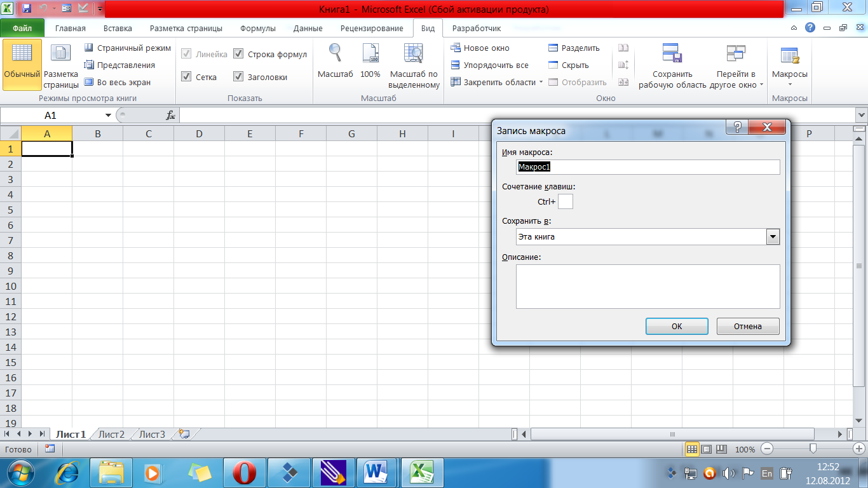Image resolution: width=868 pixels, height=488 pixels.
Task: Click Отмена in the macro dialog
Action: pyautogui.click(x=748, y=326)
